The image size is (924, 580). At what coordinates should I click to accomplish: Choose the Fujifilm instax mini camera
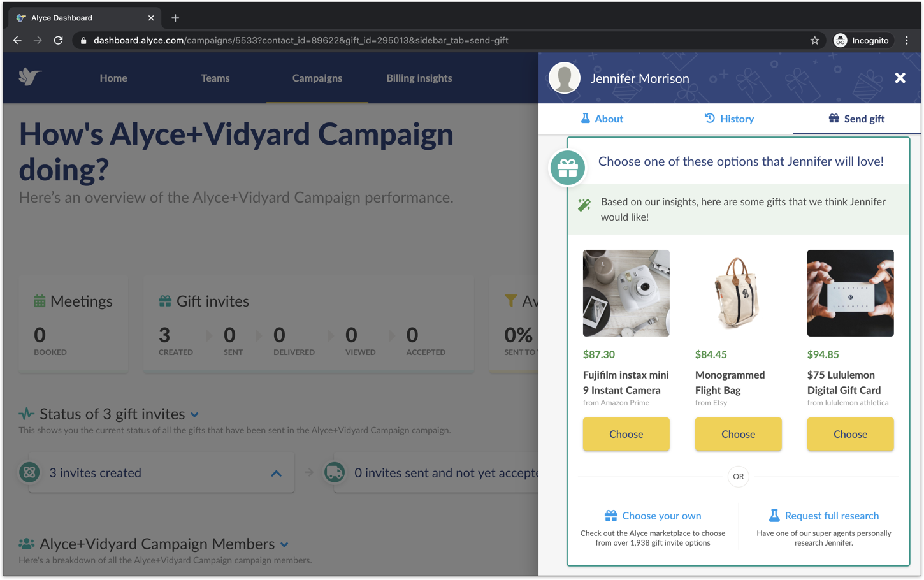point(626,434)
